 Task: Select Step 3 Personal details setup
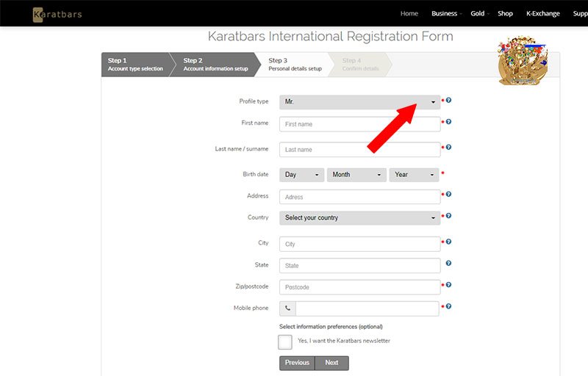pyautogui.click(x=295, y=65)
